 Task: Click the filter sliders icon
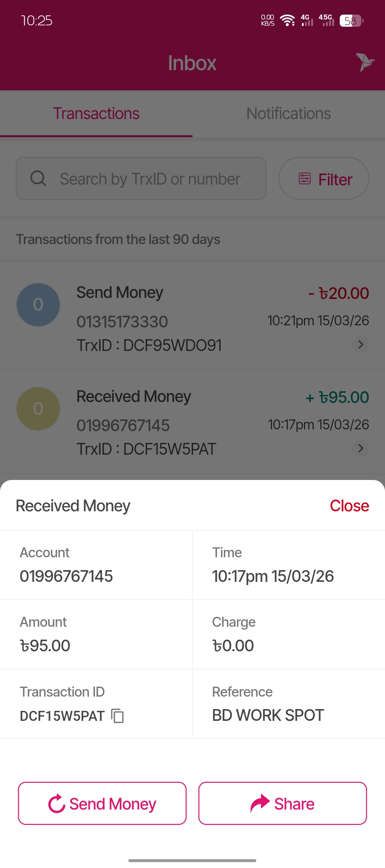pyautogui.click(x=305, y=179)
